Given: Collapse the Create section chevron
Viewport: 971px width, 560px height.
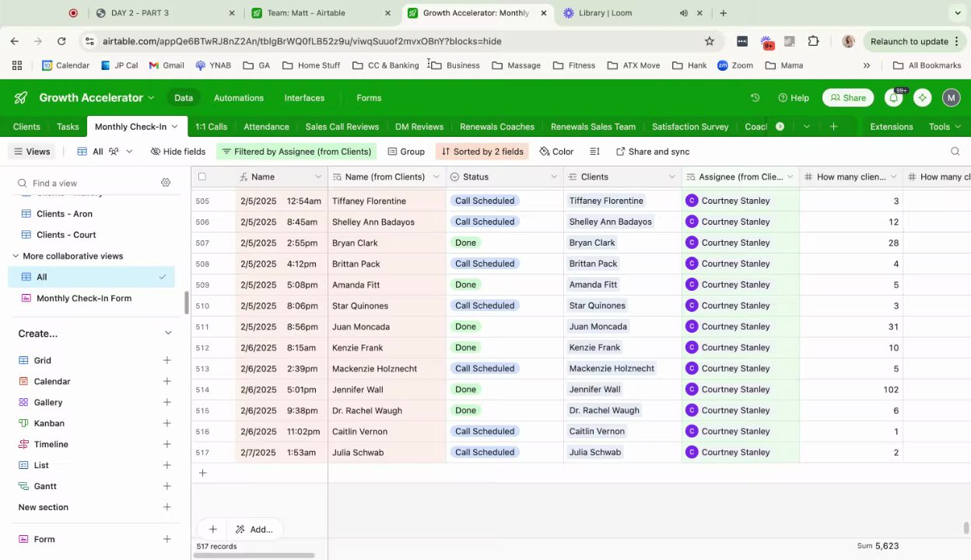Looking at the screenshot, I should (168, 334).
